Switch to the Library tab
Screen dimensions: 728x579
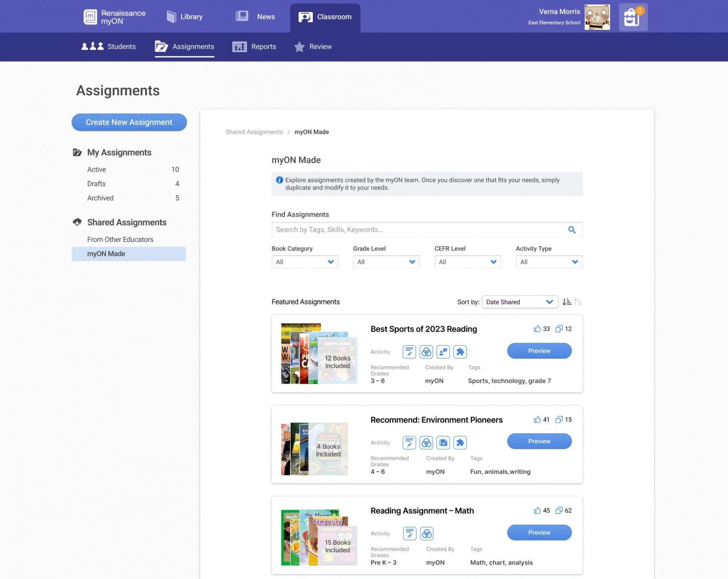click(x=185, y=17)
